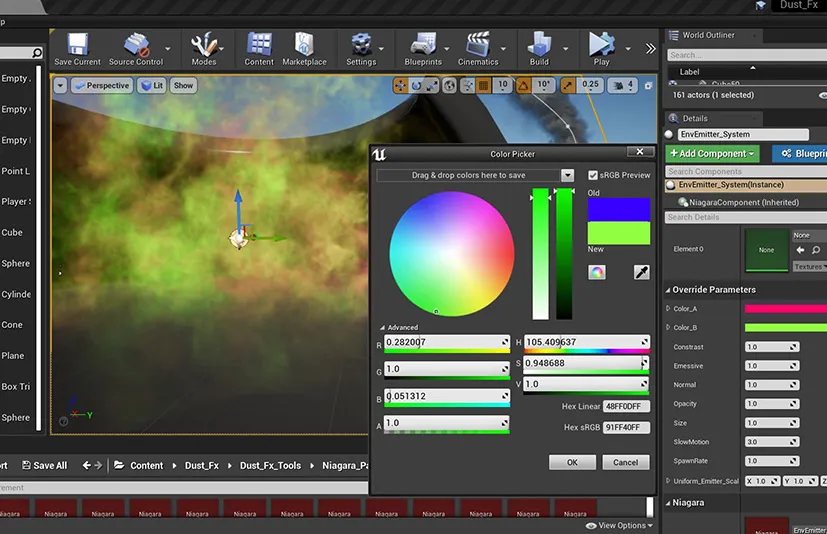
Task: Click the camera speed icon
Action: coord(619,85)
